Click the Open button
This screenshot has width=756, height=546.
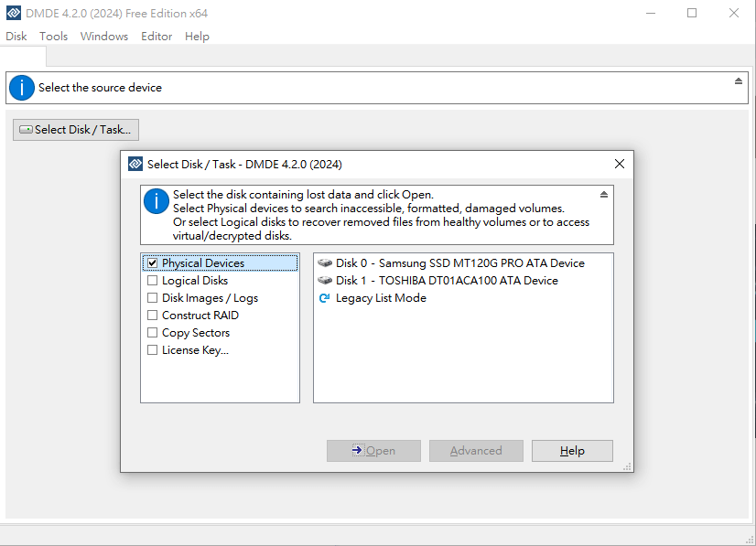373,451
